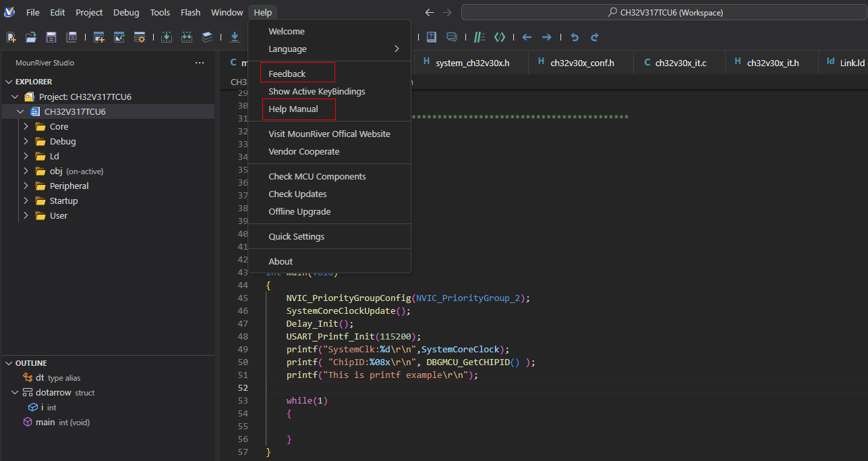This screenshot has width=868, height=461.
Task: Click the project settings gear toolbar icon
Action: [x=140, y=37]
